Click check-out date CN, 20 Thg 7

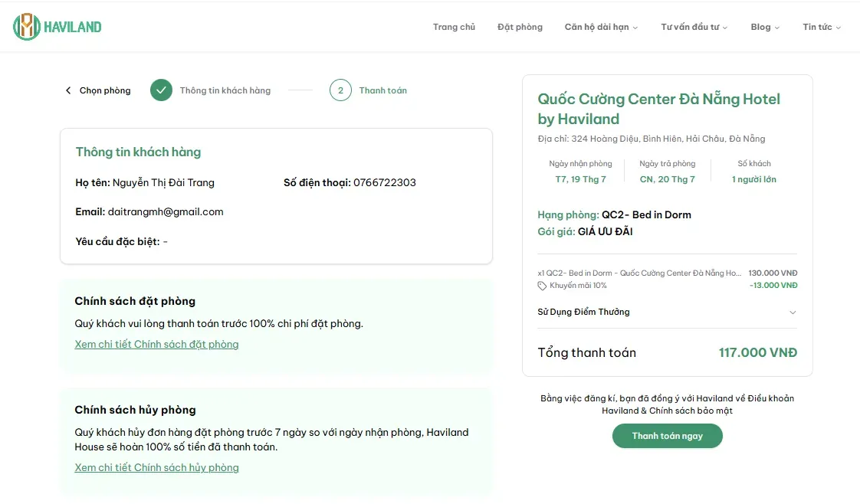tap(668, 179)
